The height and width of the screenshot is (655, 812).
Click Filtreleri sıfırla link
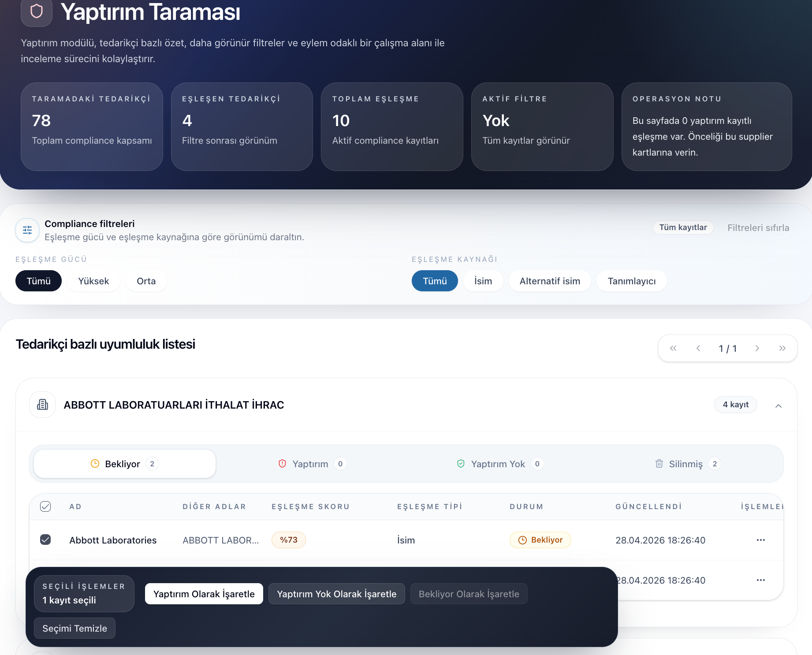pos(758,227)
